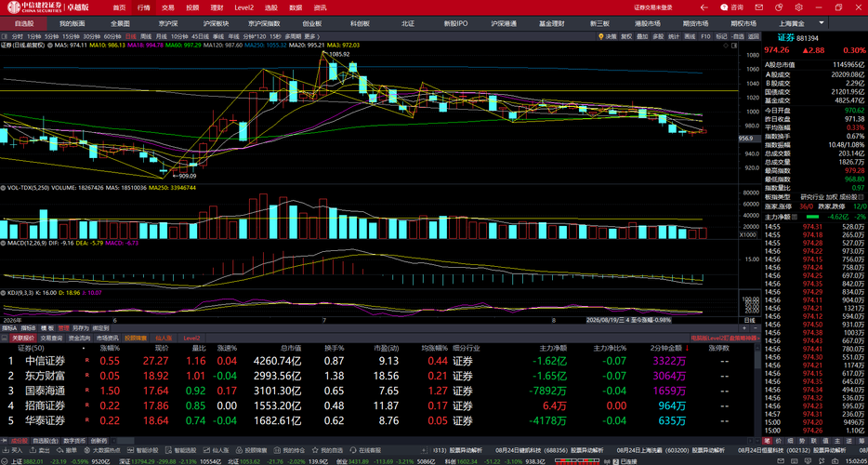Select the 60分钟 period
Screen dimensions: 868x465
pyautogui.click(x=112, y=36)
